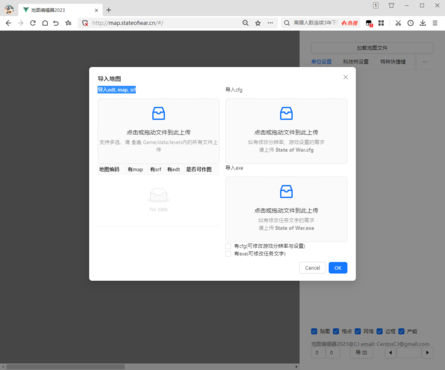Toggle the 有cfg checkbox
The height and width of the screenshot is (370, 445).
[x=228, y=246]
